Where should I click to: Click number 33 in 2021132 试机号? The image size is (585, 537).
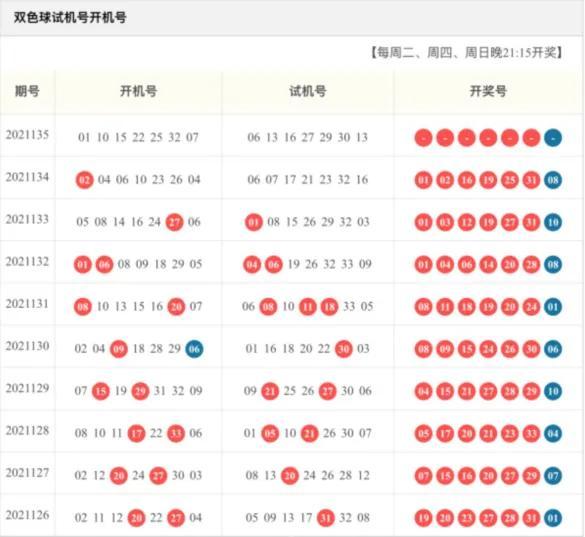[x=347, y=265]
